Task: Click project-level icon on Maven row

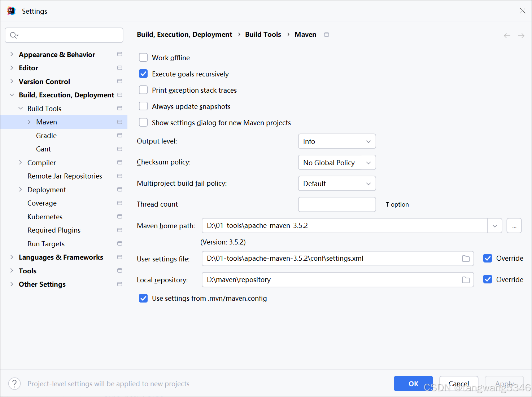Action: (120, 122)
